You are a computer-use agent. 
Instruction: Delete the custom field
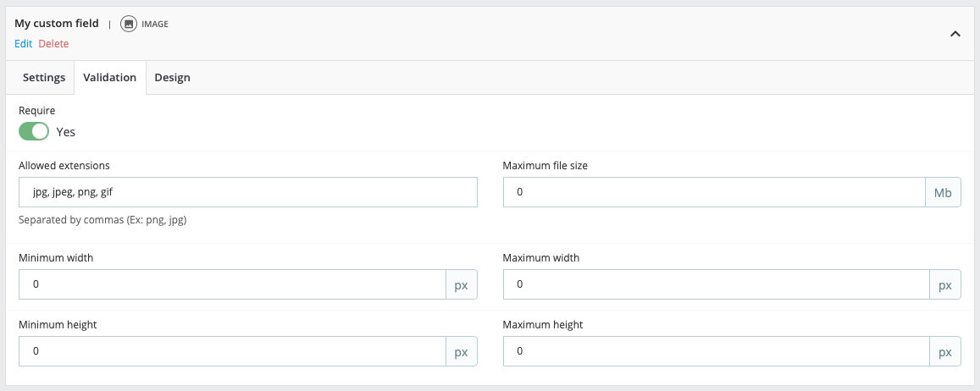53,43
